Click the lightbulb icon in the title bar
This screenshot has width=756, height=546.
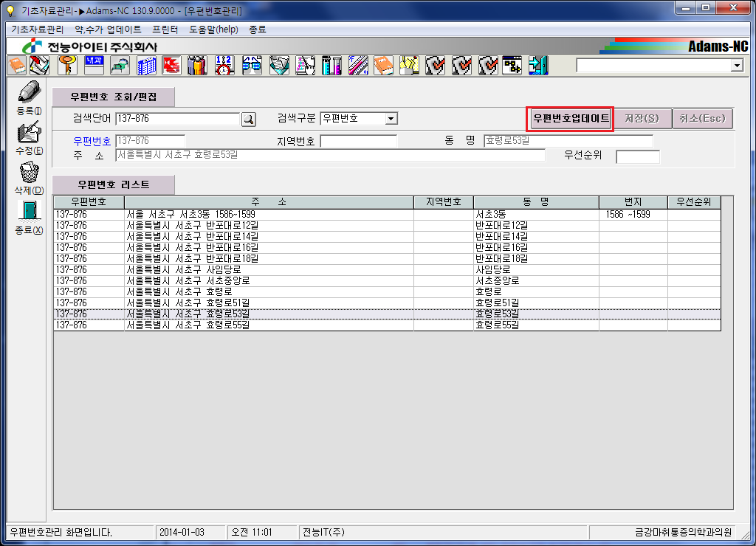(10, 10)
